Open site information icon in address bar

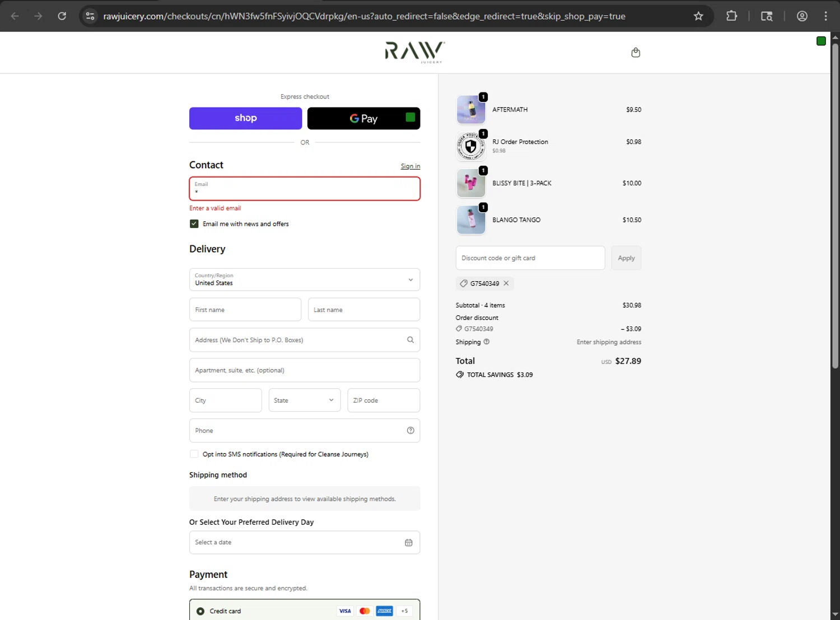tap(90, 16)
